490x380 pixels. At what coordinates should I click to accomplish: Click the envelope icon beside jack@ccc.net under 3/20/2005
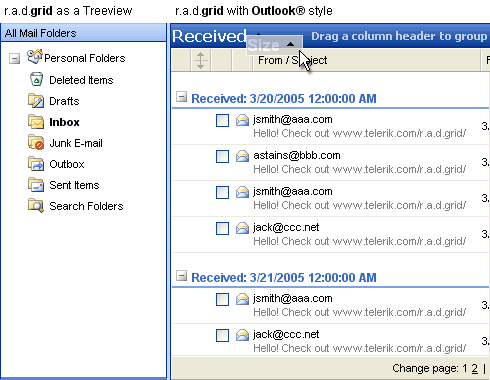click(242, 228)
